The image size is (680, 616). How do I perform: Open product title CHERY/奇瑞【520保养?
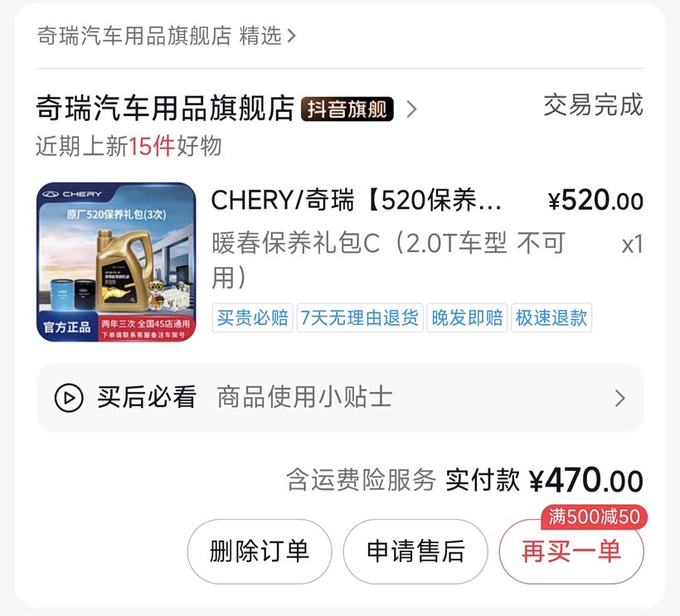point(357,201)
